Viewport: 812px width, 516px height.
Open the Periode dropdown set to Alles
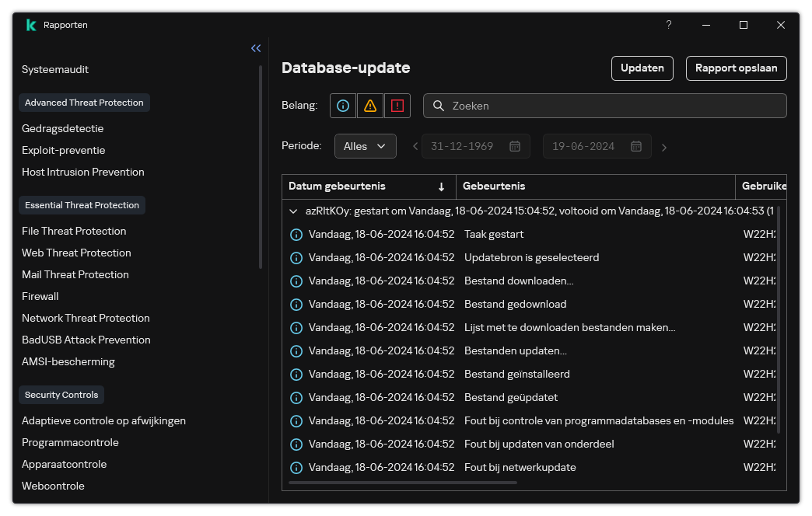coord(365,146)
